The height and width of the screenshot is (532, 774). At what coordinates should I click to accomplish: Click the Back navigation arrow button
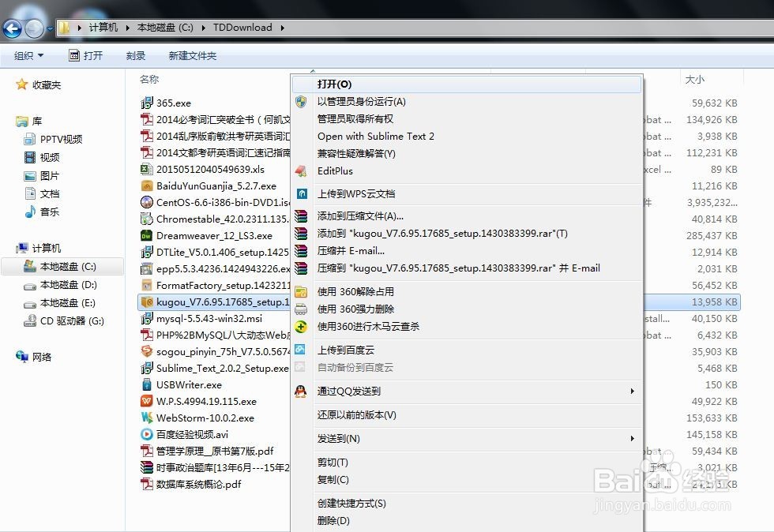(x=12, y=28)
